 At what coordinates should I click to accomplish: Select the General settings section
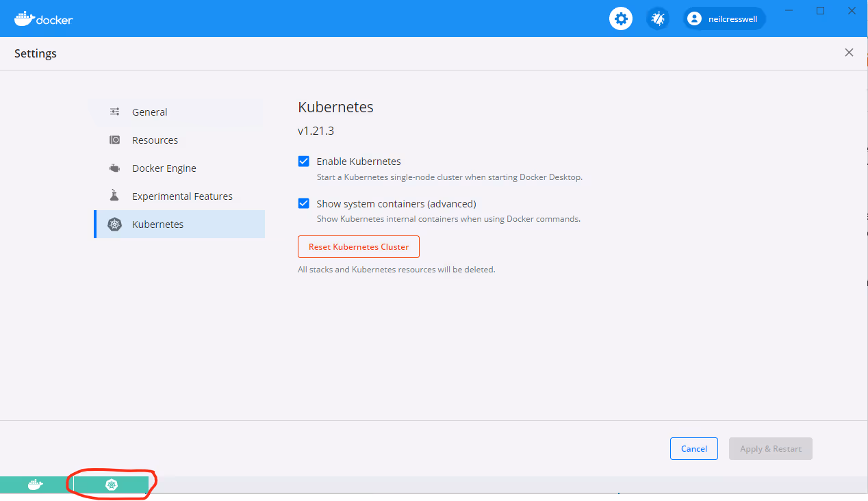tap(179, 112)
